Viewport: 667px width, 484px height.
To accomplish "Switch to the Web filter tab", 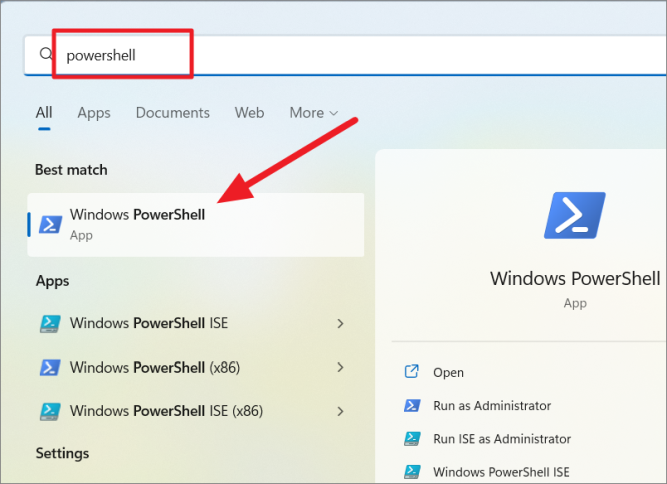I will coord(249,113).
